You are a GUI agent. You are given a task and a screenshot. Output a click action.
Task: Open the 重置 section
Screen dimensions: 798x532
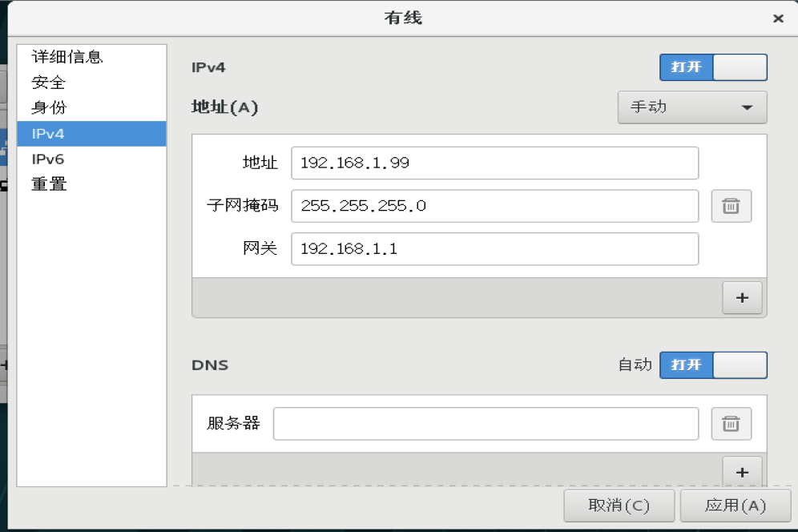tap(91, 184)
